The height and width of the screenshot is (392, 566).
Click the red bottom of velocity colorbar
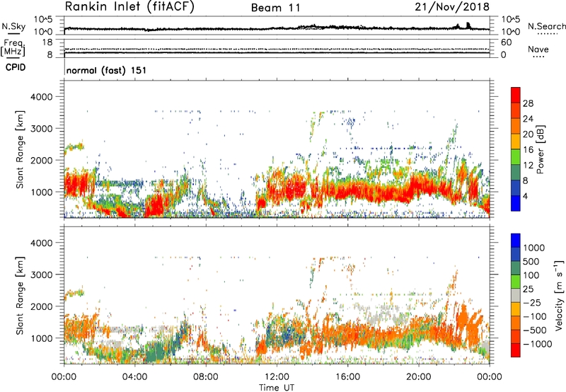pos(516,350)
